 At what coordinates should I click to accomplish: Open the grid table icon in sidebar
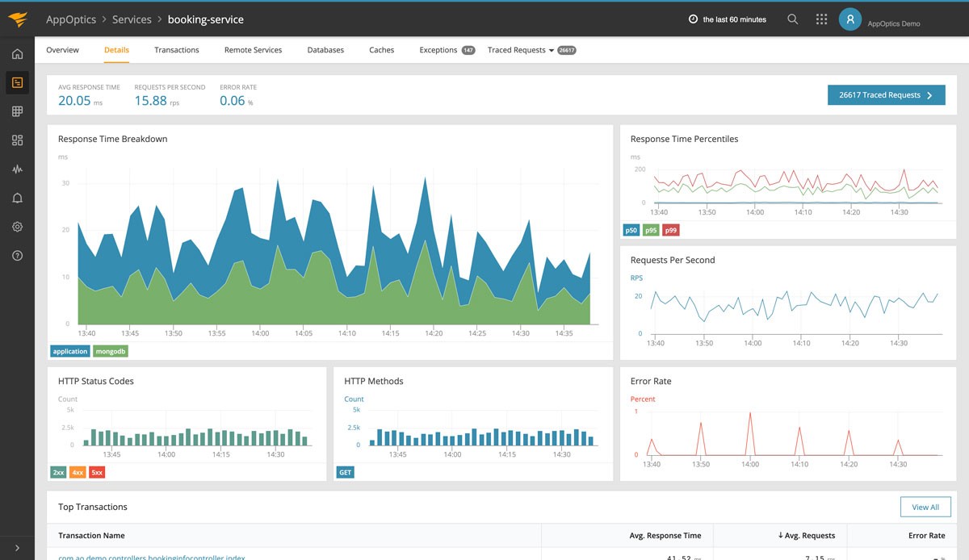pos(17,111)
